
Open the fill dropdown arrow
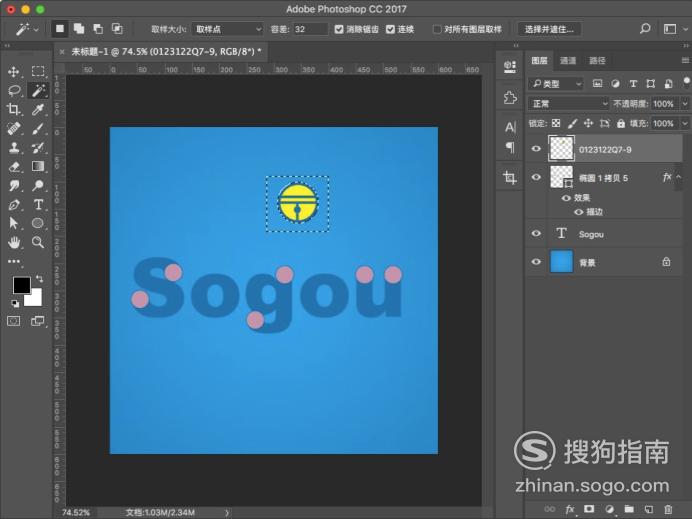(x=684, y=124)
